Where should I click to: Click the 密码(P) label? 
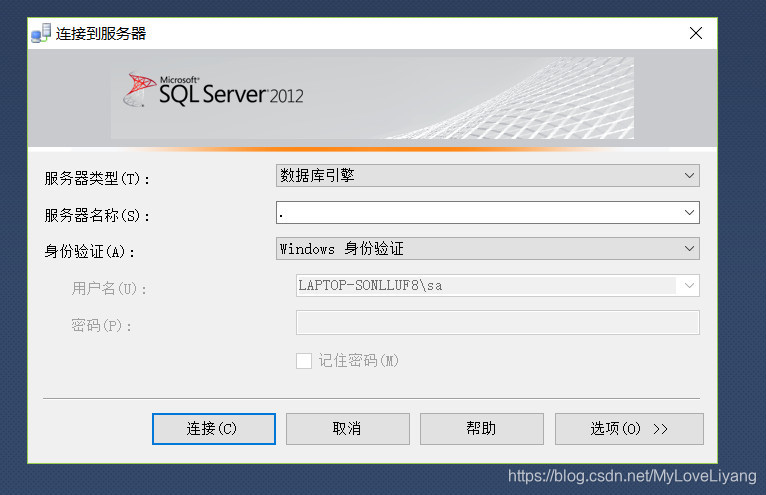click(x=101, y=325)
